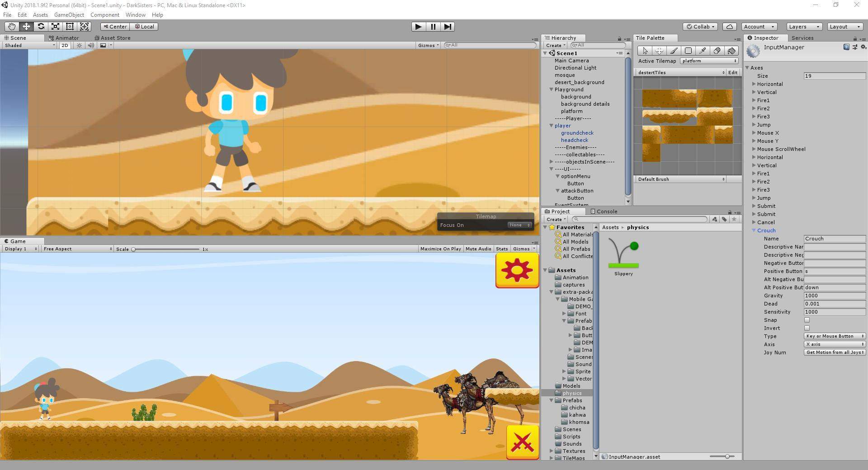The image size is (868, 470).
Task: Select the Tile Palette box fill tool
Action: tap(688, 51)
